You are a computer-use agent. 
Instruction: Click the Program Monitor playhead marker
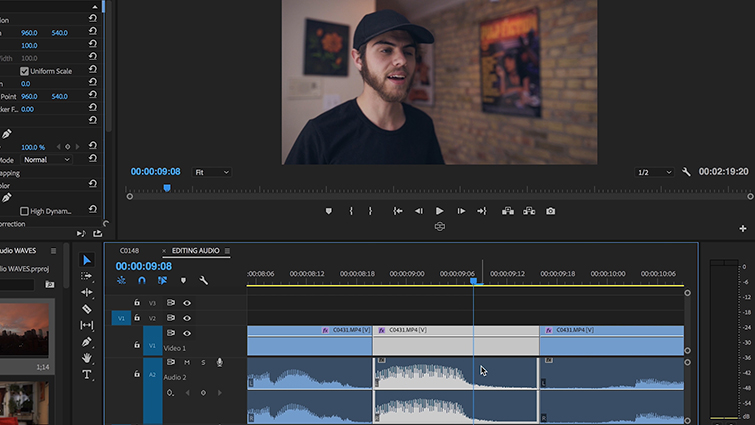pyautogui.click(x=167, y=187)
